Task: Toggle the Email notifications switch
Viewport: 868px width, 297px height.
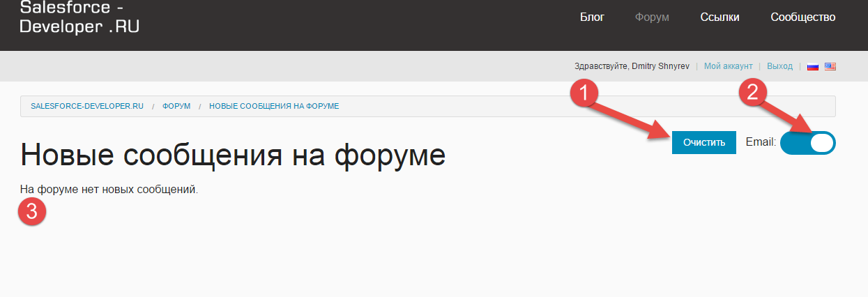Action: click(808, 142)
